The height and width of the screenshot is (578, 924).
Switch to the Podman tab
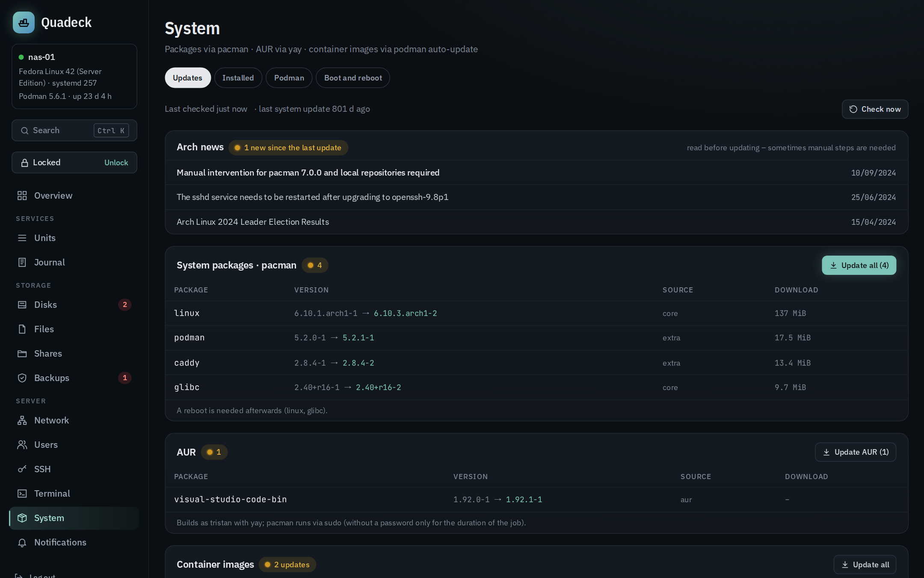point(289,78)
